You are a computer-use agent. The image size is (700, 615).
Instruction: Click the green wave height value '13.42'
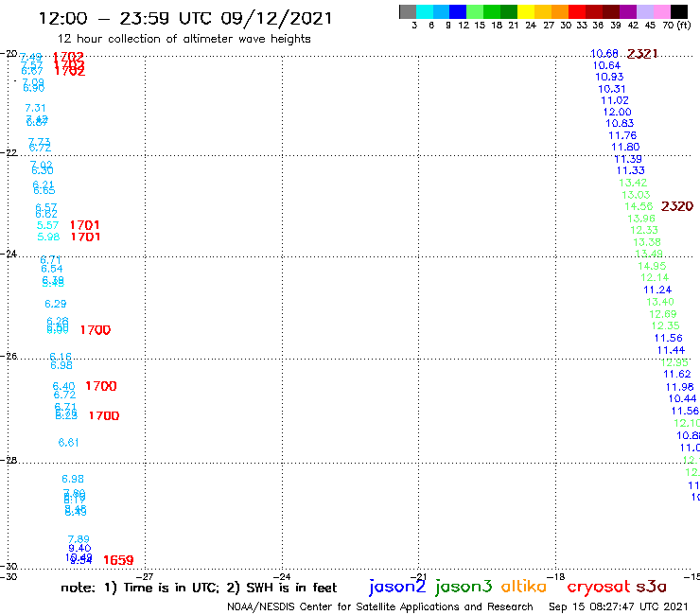[633, 183]
